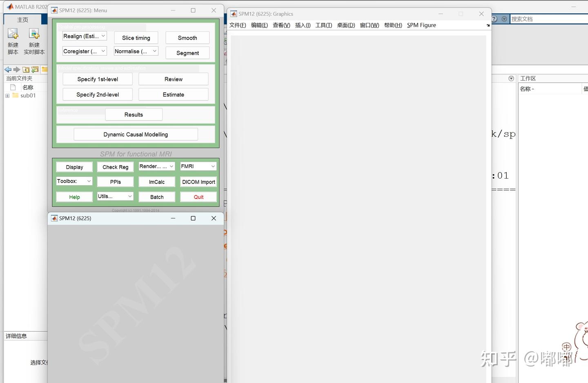Click the up-one-level folder icon in MATLAB
This screenshot has height=383, width=588.
pyautogui.click(x=26, y=69)
